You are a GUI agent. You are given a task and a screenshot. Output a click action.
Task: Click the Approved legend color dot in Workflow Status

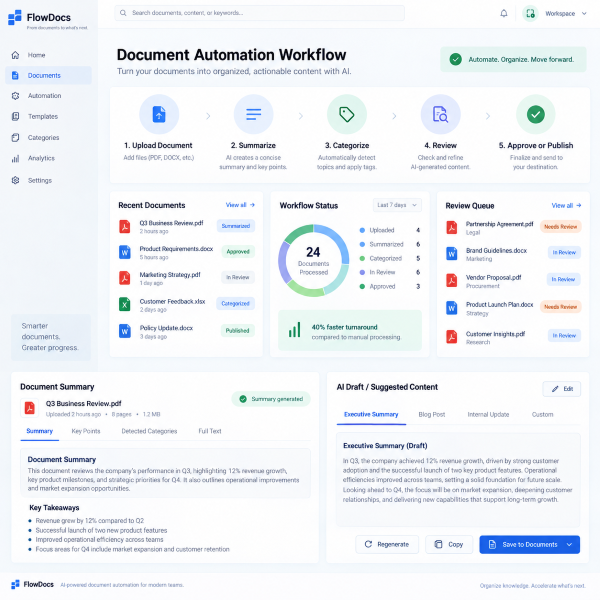pyautogui.click(x=362, y=286)
